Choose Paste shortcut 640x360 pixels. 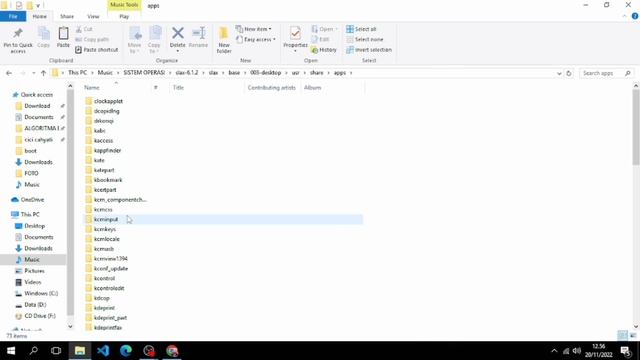(97, 49)
